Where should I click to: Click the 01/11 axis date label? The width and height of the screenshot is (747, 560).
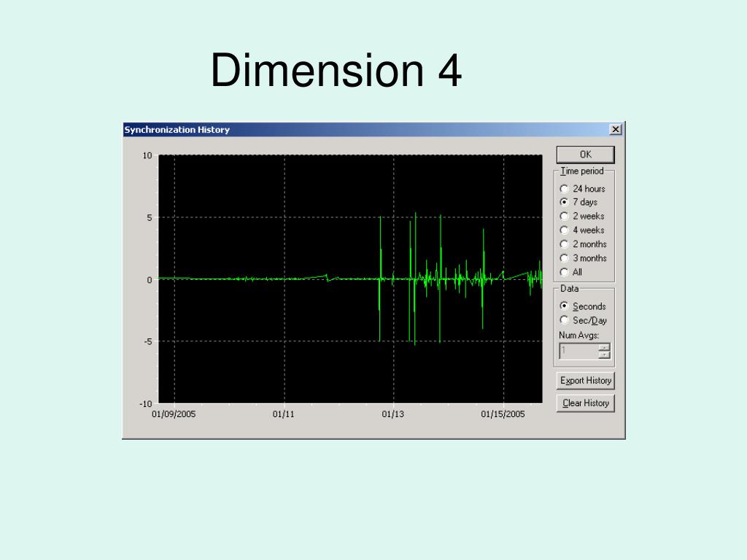point(284,414)
